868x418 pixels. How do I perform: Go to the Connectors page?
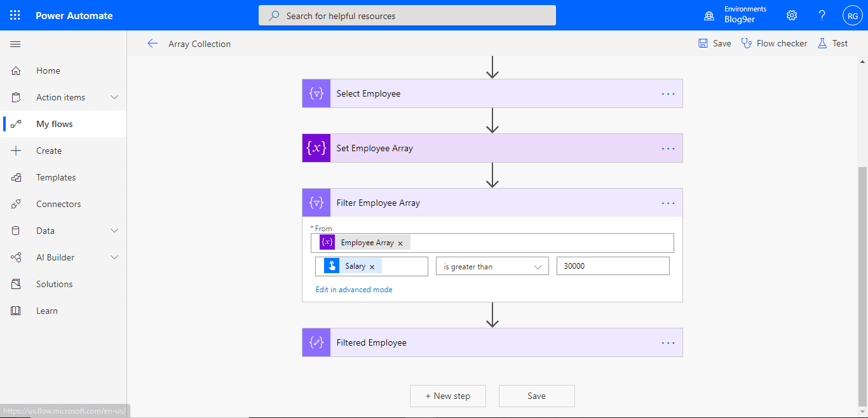59,203
